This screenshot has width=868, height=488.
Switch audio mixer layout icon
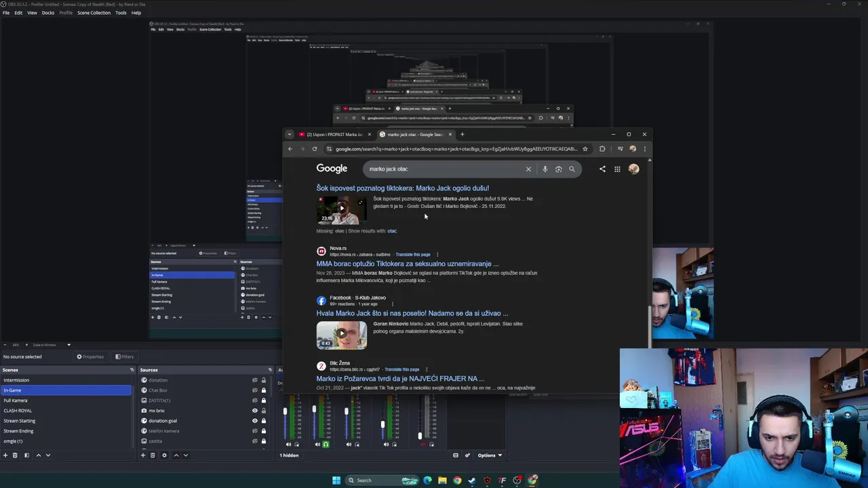point(456,455)
